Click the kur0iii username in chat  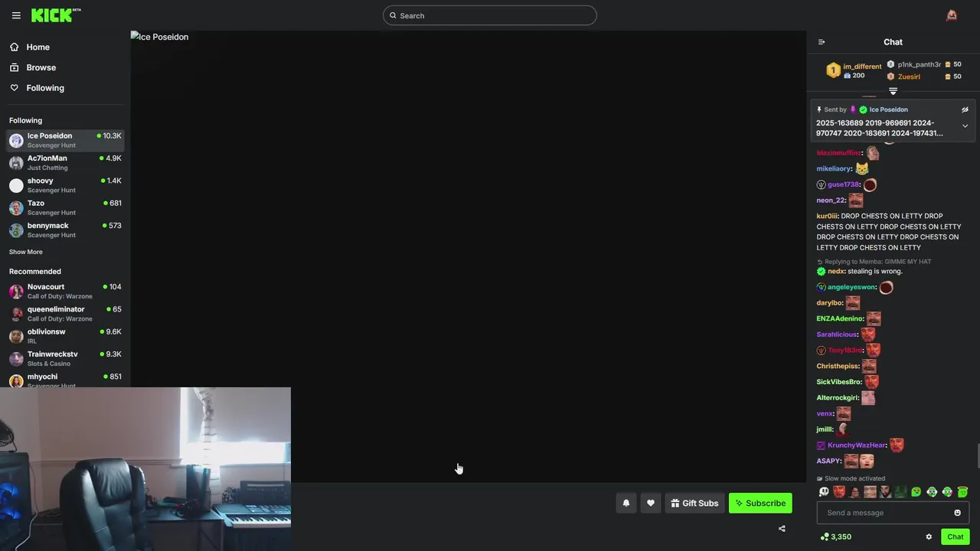tap(828, 217)
